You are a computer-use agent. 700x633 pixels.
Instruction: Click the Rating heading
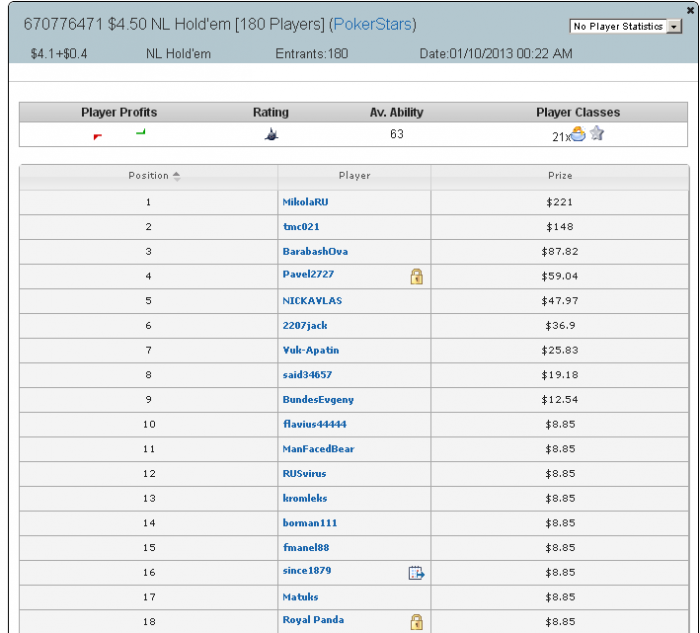tap(271, 112)
